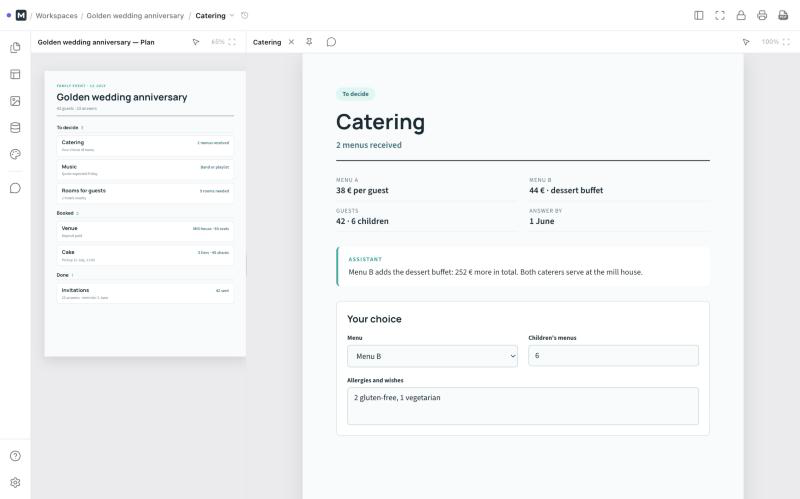Screen dimensions: 800x499
Task: Select the Catering tab
Action: point(267,42)
